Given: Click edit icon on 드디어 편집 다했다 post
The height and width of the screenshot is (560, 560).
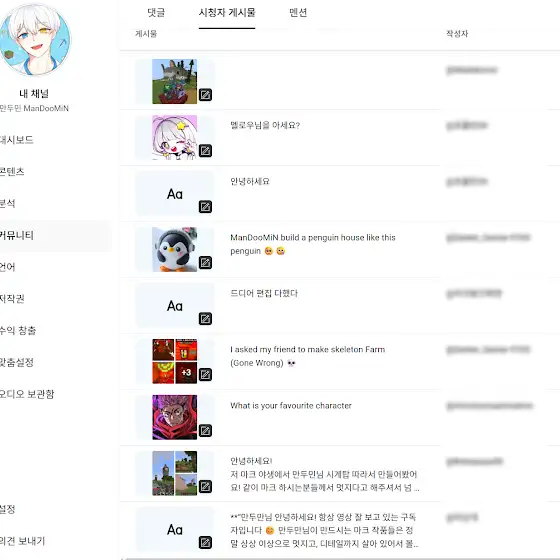Looking at the screenshot, I should (205, 319).
